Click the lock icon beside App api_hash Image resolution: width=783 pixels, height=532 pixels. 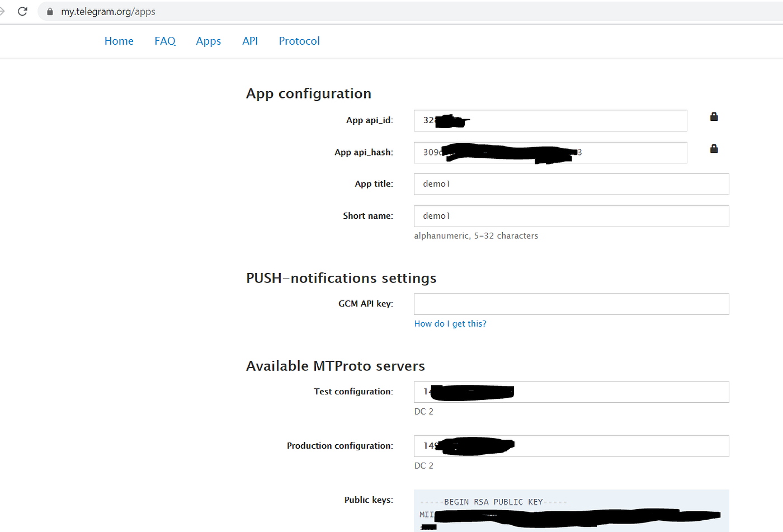point(714,148)
